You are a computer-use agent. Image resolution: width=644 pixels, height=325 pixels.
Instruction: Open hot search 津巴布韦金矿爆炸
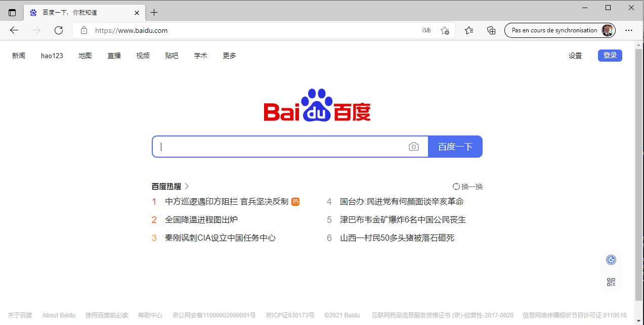(x=403, y=220)
